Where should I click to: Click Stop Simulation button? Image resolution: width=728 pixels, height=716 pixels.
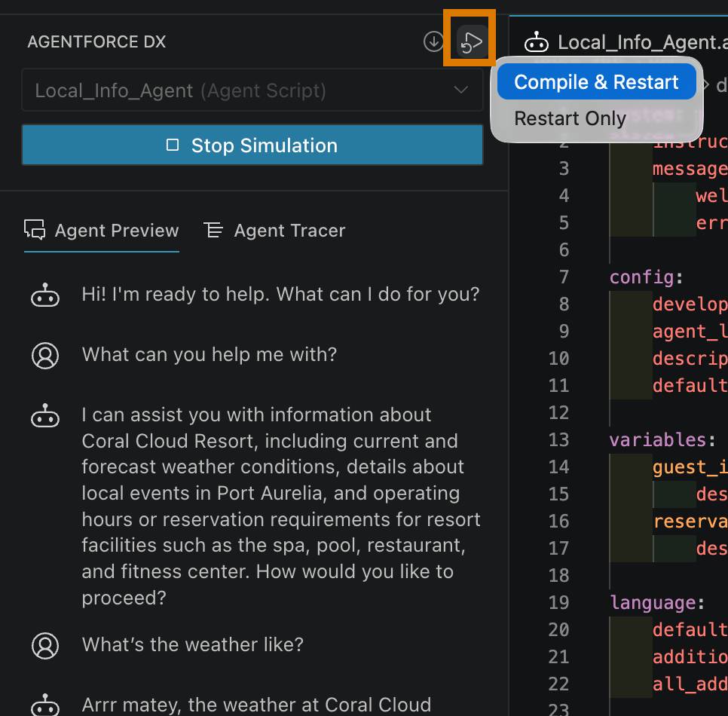click(x=252, y=145)
